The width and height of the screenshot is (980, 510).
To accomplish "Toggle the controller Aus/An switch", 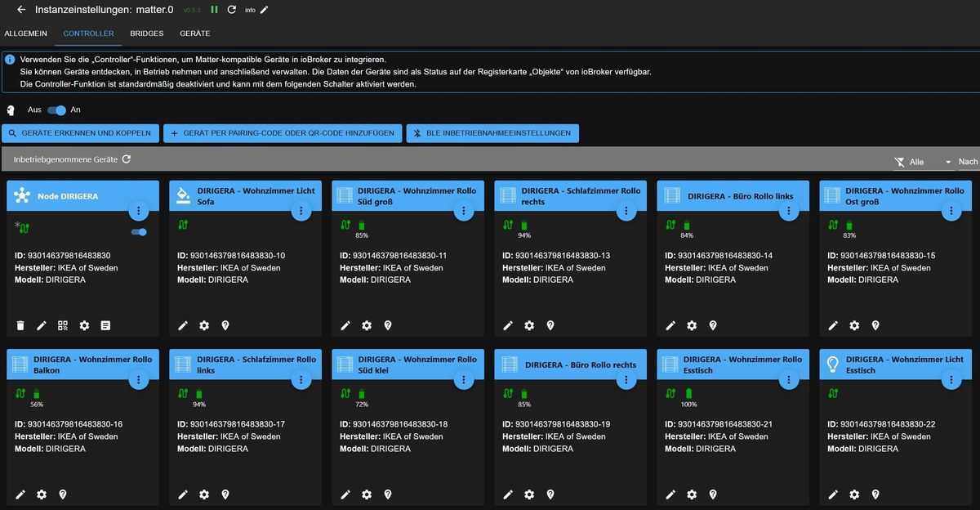I will tap(56, 110).
